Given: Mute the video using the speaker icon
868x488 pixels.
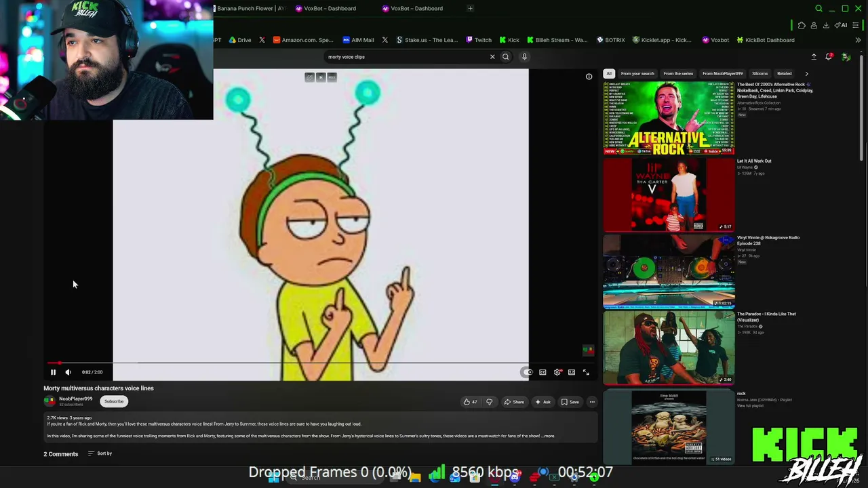Looking at the screenshot, I should pyautogui.click(x=68, y=372).
